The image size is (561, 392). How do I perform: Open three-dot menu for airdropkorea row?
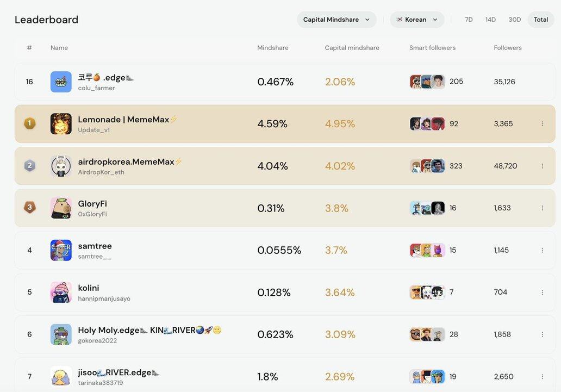tap(542, 166)
